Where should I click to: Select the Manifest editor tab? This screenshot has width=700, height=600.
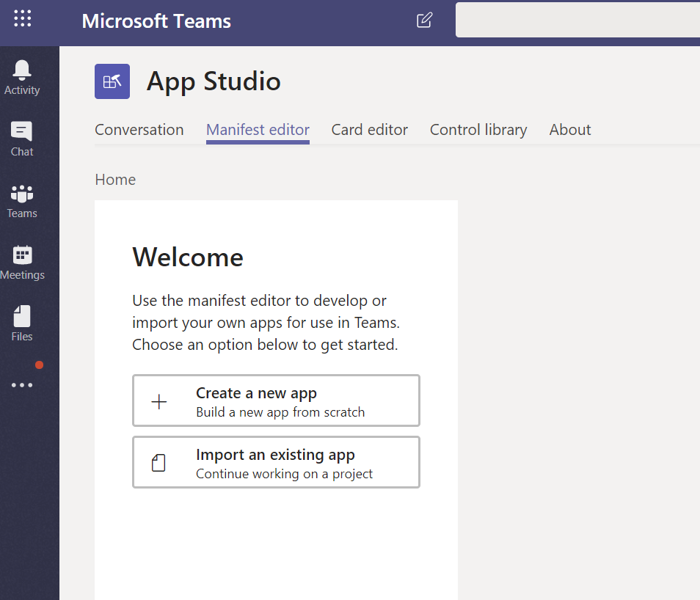258,130
